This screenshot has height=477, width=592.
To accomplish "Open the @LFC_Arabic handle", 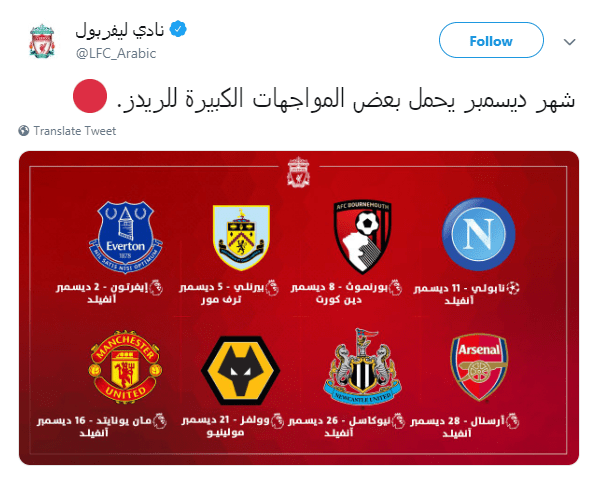I will pos(116,53).
